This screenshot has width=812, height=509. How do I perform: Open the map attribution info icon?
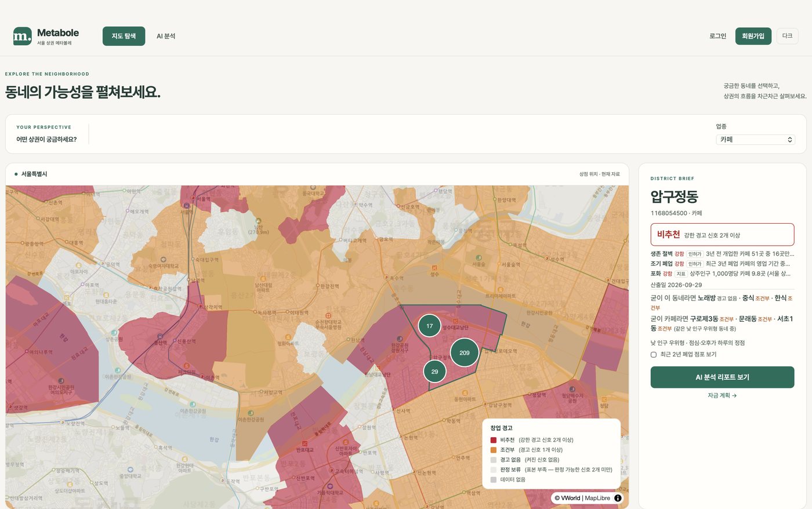(x=618, y=498)
